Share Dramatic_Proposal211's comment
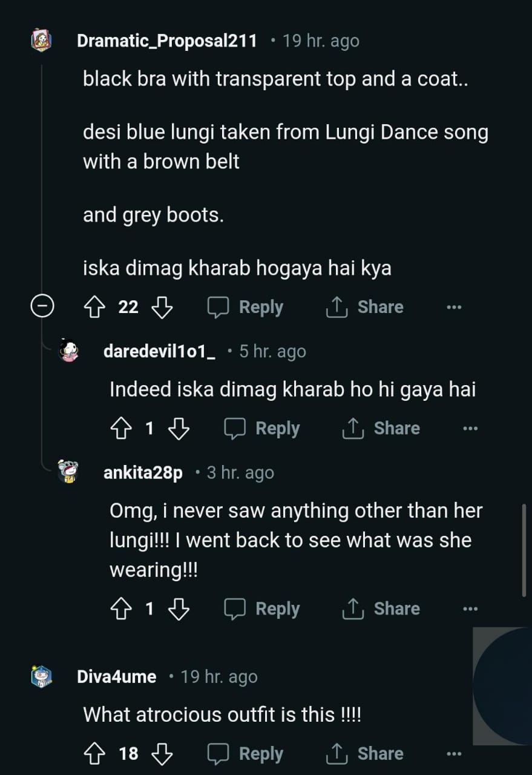This screenshot has width=532, height=775. [364, 308]
